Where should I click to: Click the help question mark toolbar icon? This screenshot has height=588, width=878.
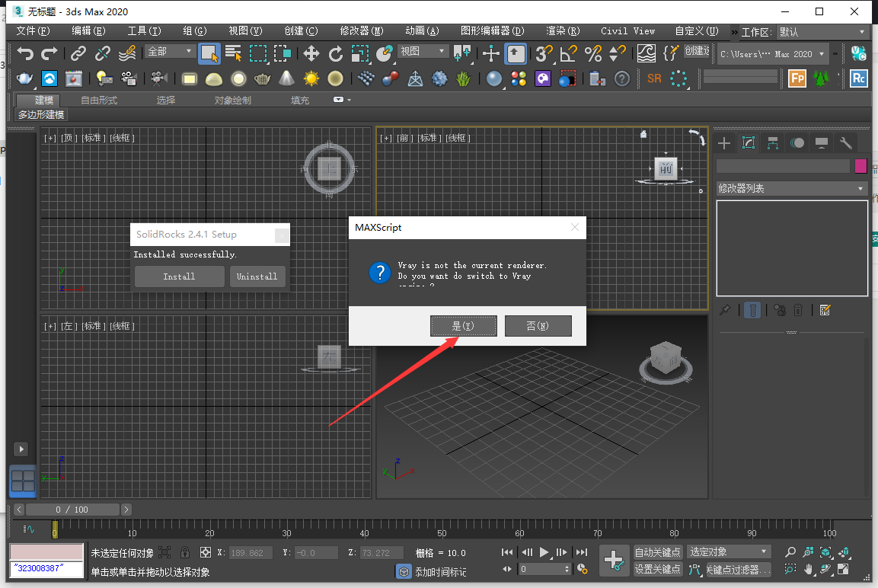coord(622,78)
